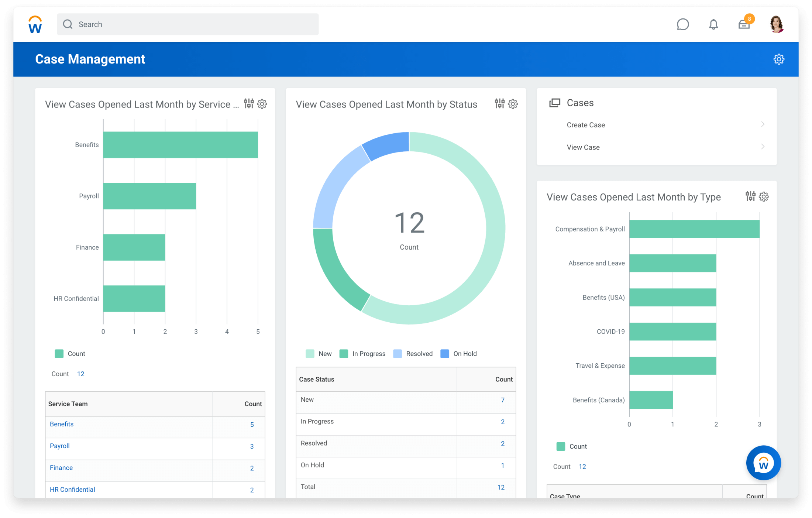Viewport: 812px width, 518px height.
Task: Launch the Workday assistant chat bubble
Action: [x=763, y=463]
